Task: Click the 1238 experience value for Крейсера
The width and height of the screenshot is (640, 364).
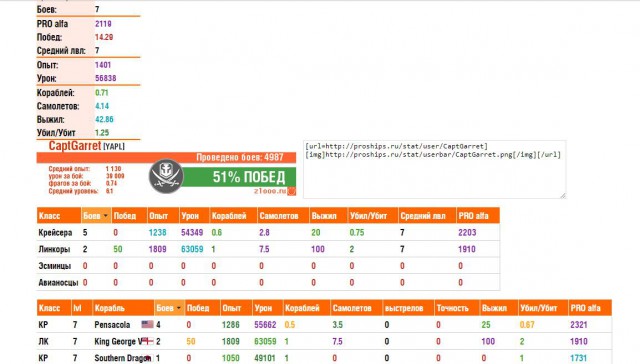Action: pyautogui.click(x=158, y=233)
